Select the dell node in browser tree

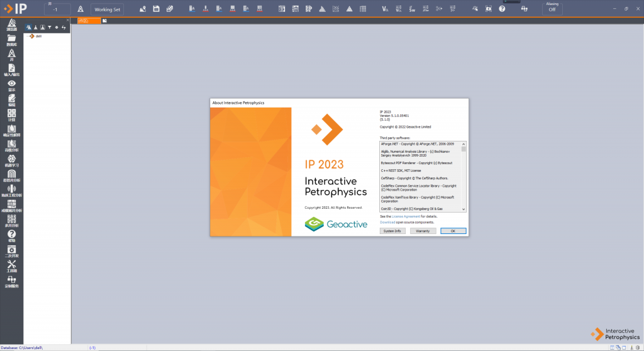[x=38, y=36]
